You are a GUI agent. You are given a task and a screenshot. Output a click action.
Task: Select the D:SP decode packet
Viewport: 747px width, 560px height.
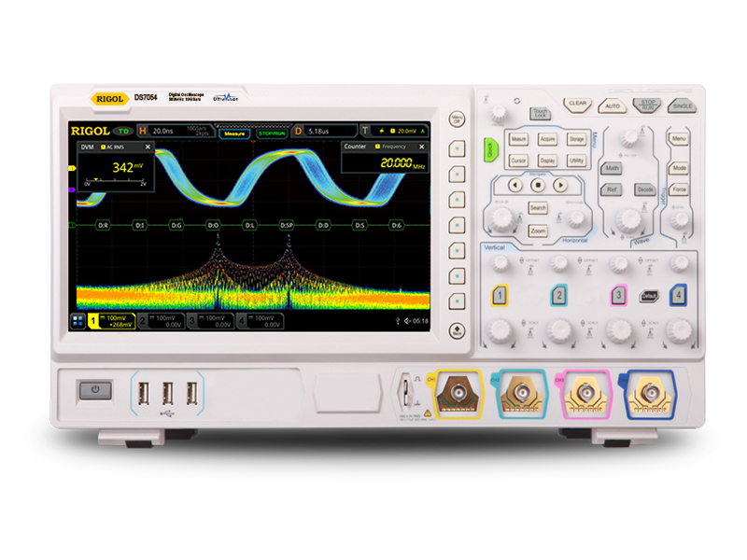tap(287, 225)
